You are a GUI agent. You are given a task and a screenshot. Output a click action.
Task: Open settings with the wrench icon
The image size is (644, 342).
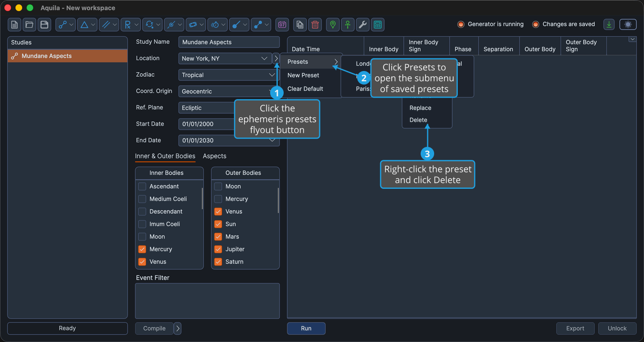pyautogui.click(x=363, y=25)
